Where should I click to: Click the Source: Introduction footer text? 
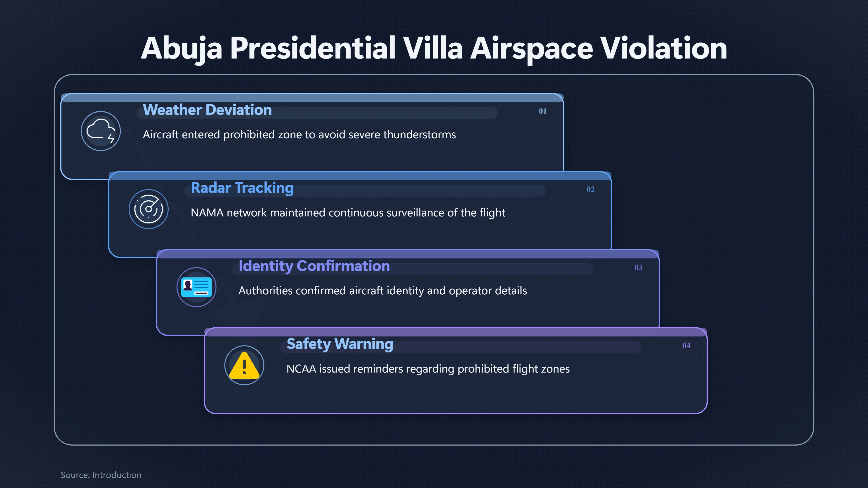[x=101, y=475]
